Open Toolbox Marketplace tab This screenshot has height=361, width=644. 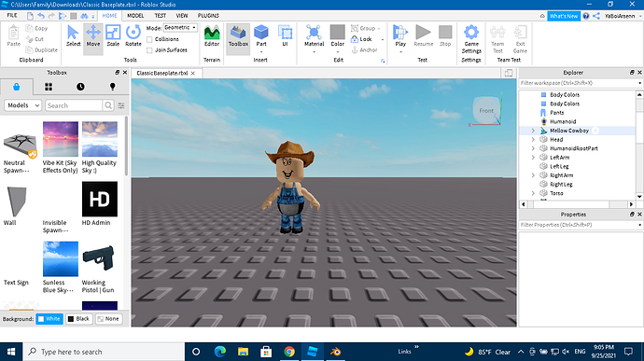point(17,87)
